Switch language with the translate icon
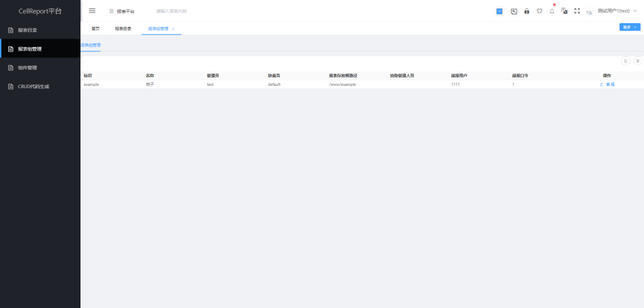 coord(564,11)
